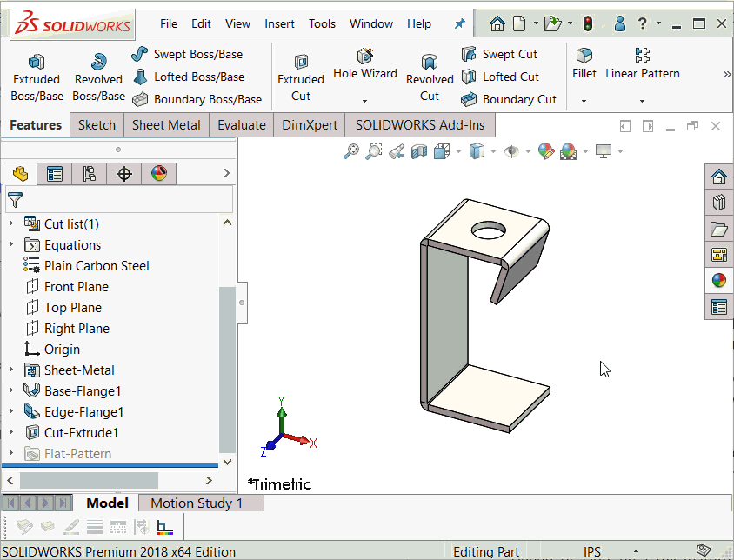Create a Linear Pattern
Image resolution: width=734 pixels, height=560 pixels.
pos(642,65)
